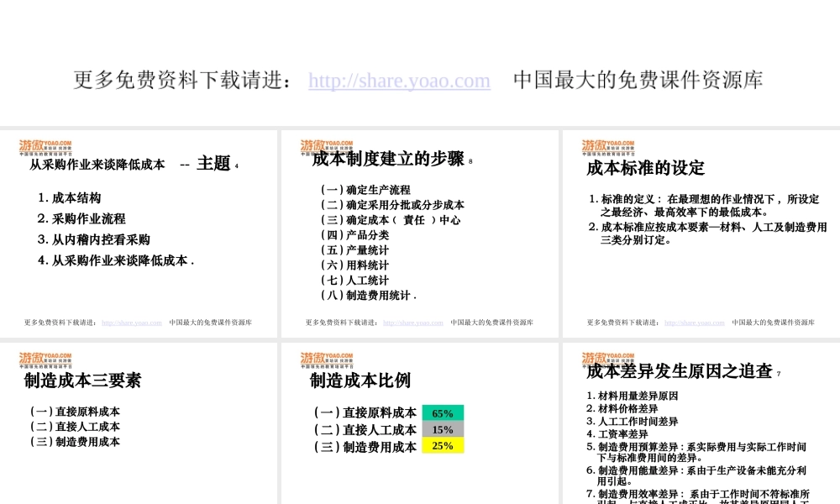This screenshot has width=840, height=504.
Task: Click the YOAO logo on 成本标准的设定 slide
Action: 608,147
